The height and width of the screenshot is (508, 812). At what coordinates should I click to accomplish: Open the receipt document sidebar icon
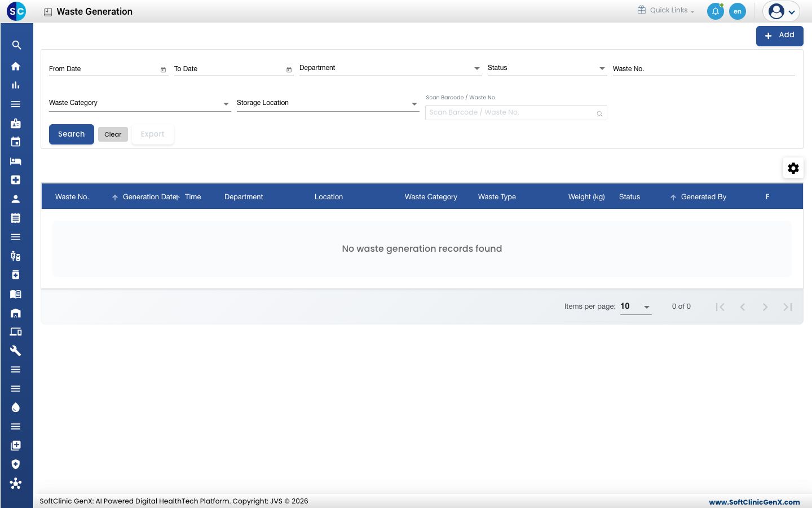coord(16,218)
